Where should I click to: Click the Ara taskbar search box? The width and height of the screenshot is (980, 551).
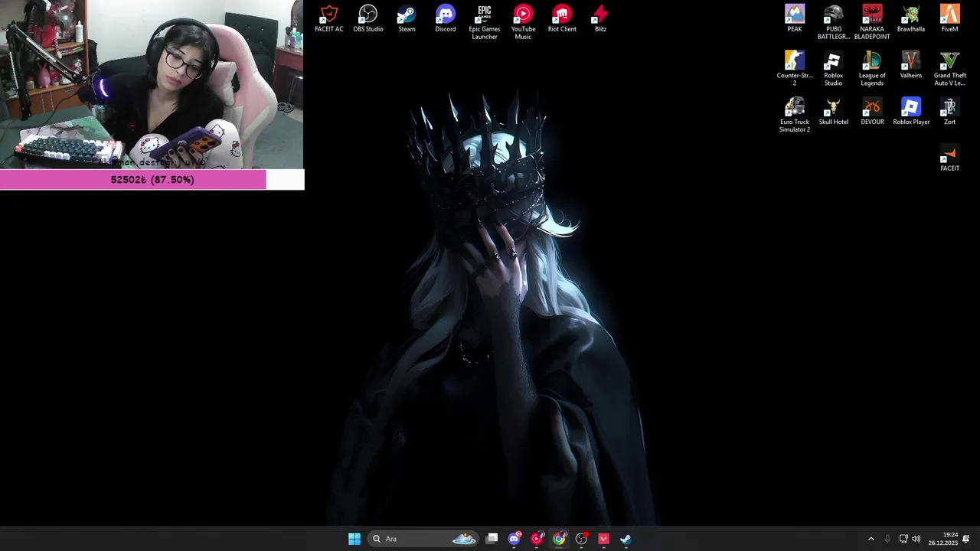[423, 539]
